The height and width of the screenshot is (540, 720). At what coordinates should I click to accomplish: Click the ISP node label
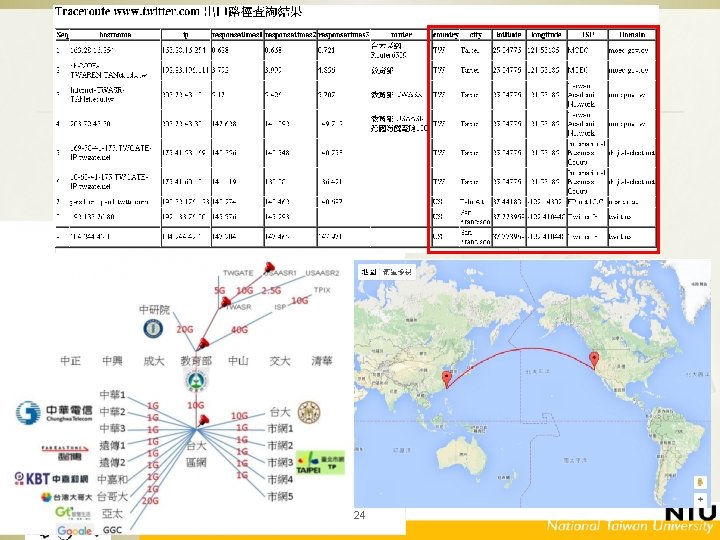[x=280, y=307]
